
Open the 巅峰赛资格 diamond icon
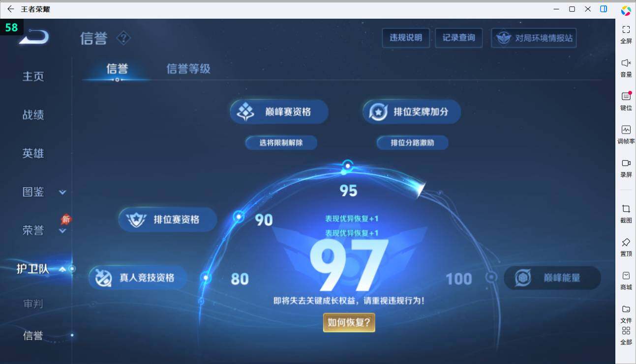coord(244,112)
